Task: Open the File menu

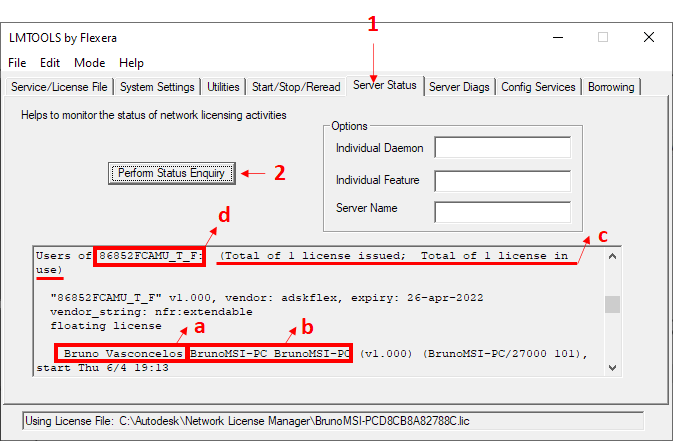Action: pos(17,63)
